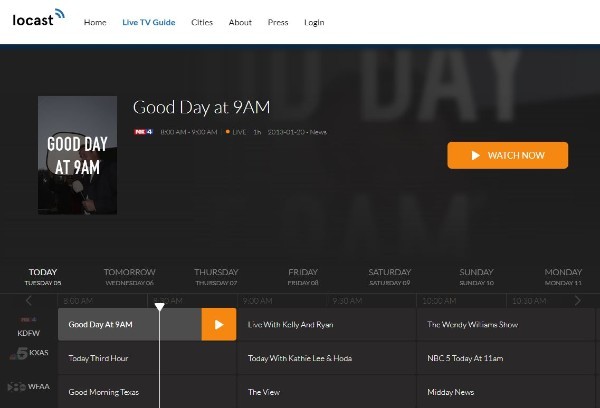
Task: Open the About page
Action: click(240, 22)
